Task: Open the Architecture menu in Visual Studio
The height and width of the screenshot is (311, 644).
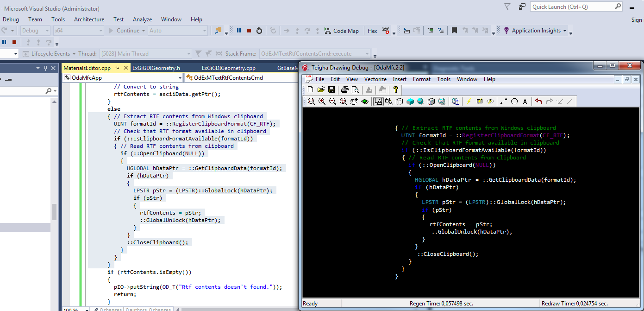Action: 89,19
